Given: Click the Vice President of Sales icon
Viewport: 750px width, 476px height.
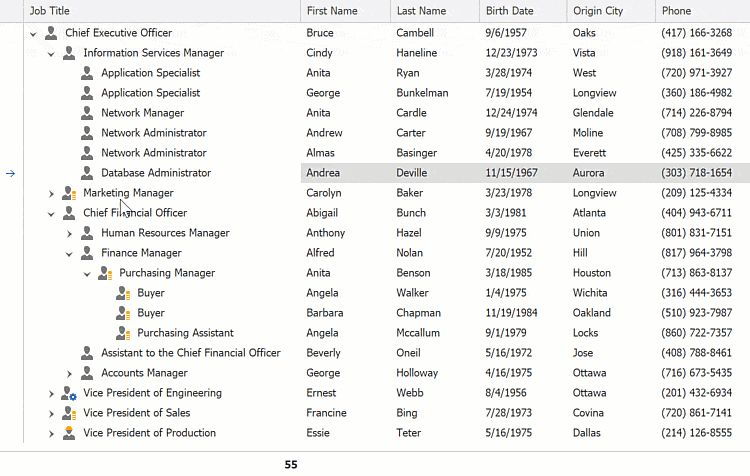Looking at the screenshot, I should (69, 413).
